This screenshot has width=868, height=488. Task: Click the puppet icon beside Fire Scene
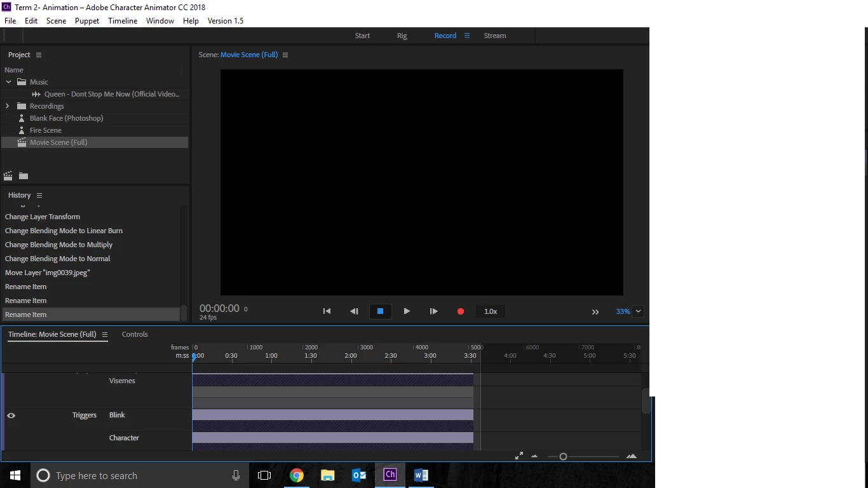[22, 130]
